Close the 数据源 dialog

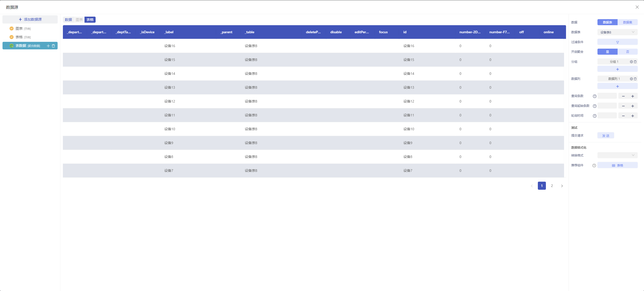coord(637,7)
